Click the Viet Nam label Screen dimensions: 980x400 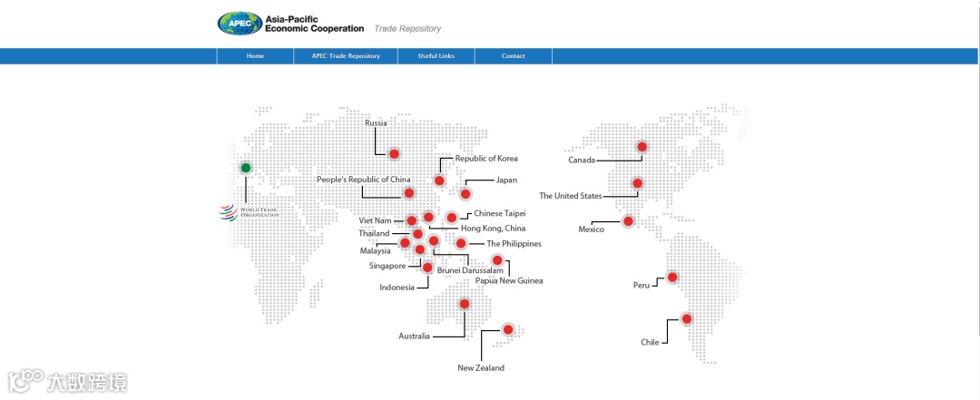[x=375, y=220]
